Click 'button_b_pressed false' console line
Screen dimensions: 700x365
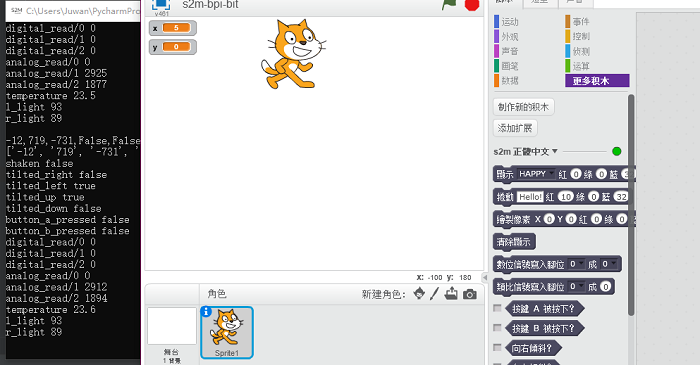click(x=67, y=231)
